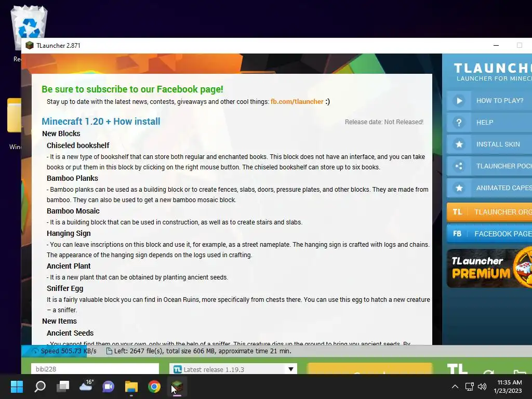Select the yellow folder icon on desktop
This screenshot has width=532, height=399.
[x=14, y=115]
